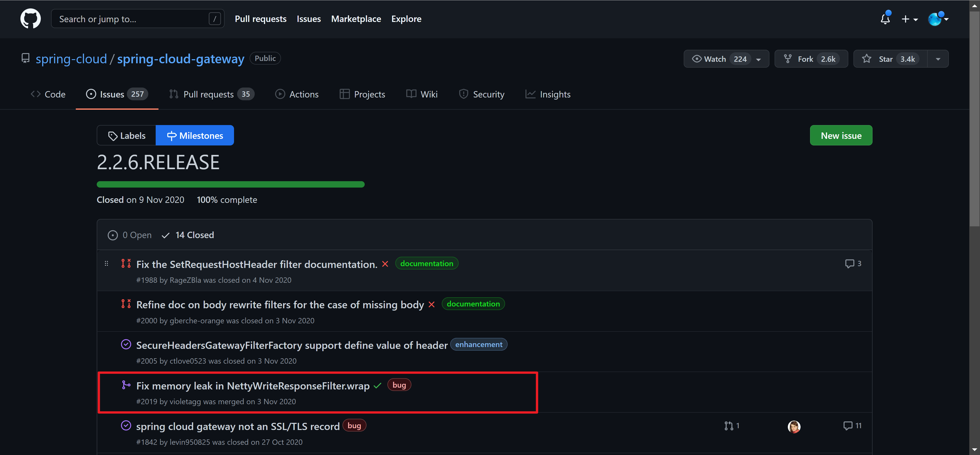
Task: Expand the plus create-new menu
Action: click(x=909, y=19)
